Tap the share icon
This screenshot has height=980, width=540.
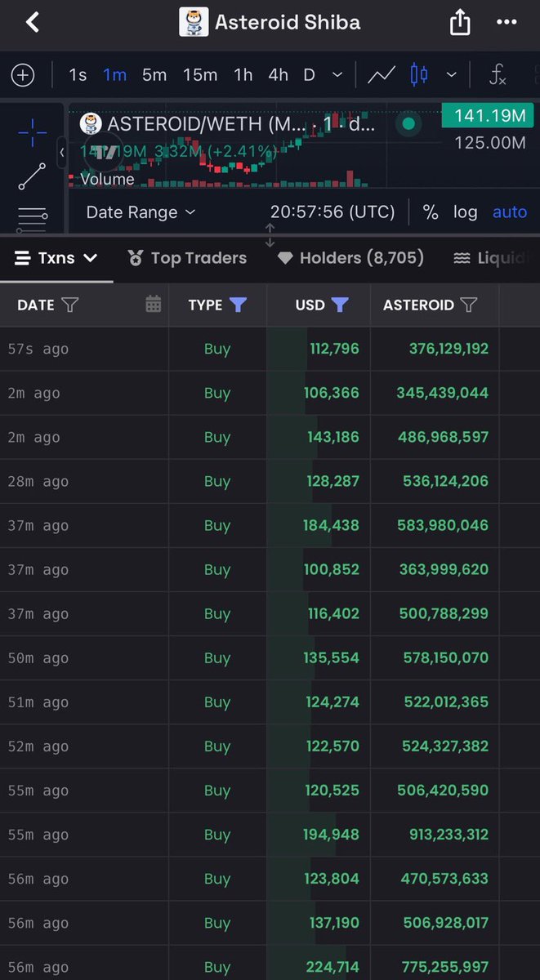(460, 22)
